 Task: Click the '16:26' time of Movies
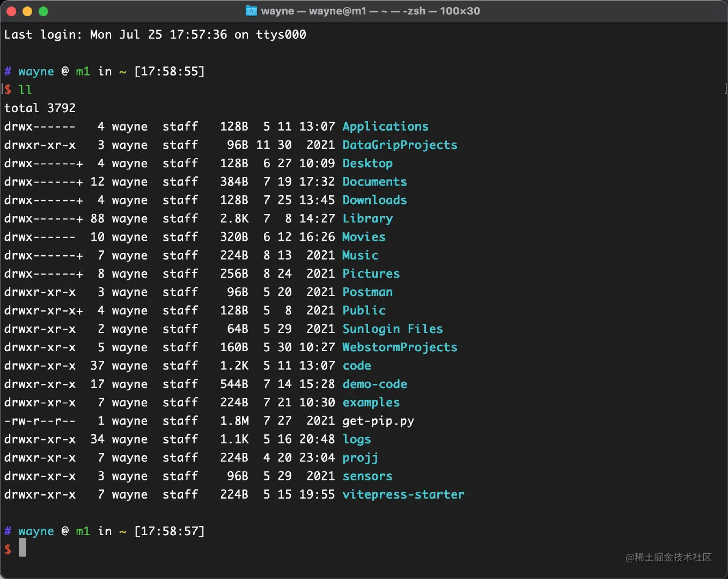point(317,237)
